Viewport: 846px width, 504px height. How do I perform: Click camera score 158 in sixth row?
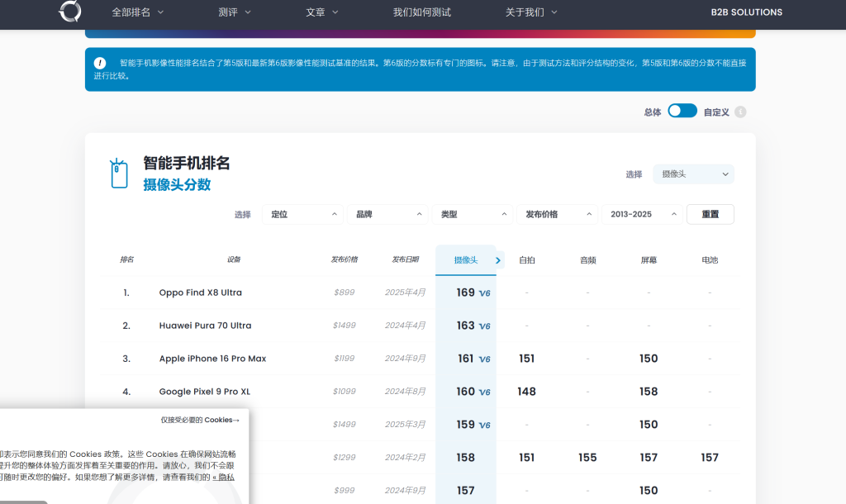click(x=466, y=458)
